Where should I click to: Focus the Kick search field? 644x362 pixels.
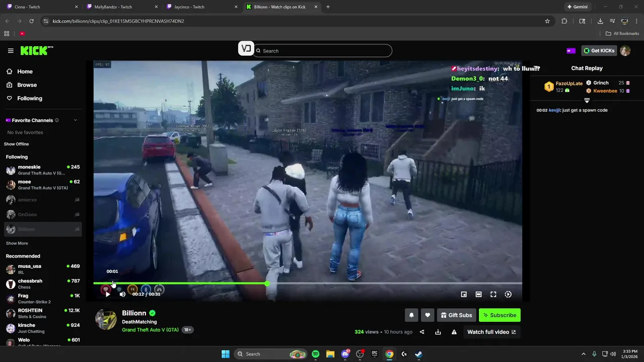[x=322, y=51]
